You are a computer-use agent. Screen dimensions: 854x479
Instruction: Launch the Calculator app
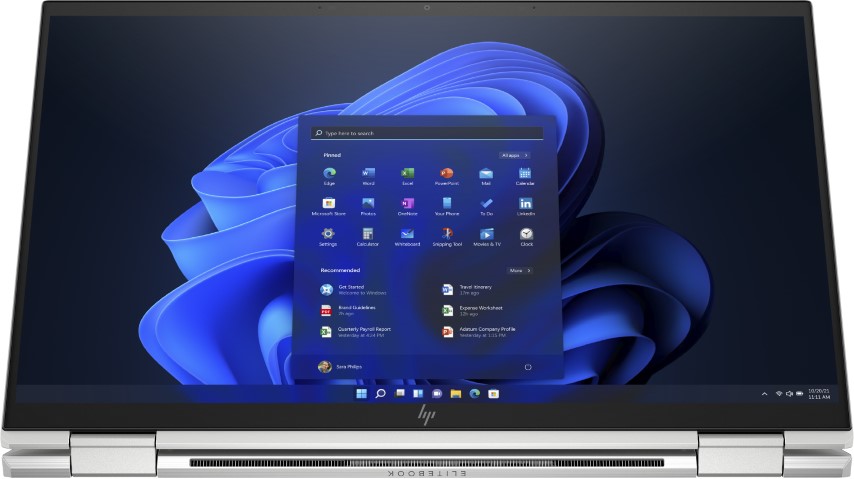(368, 237)
